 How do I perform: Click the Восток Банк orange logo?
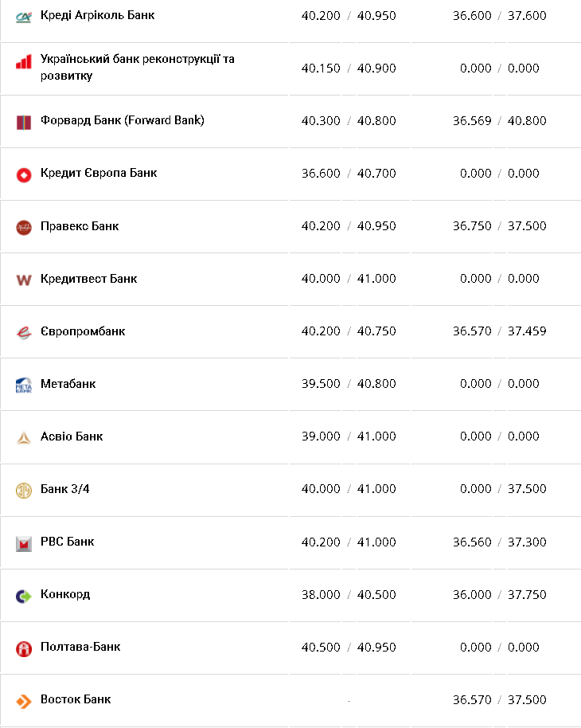(23, 701)
